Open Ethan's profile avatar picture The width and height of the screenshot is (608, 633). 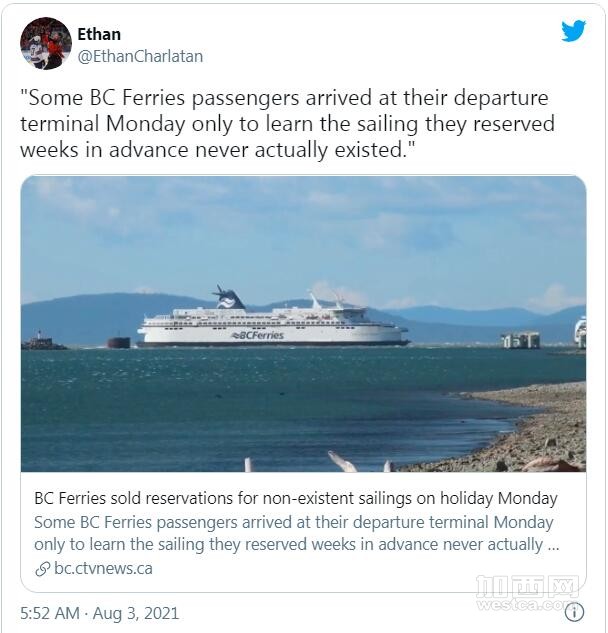(46, 44)
